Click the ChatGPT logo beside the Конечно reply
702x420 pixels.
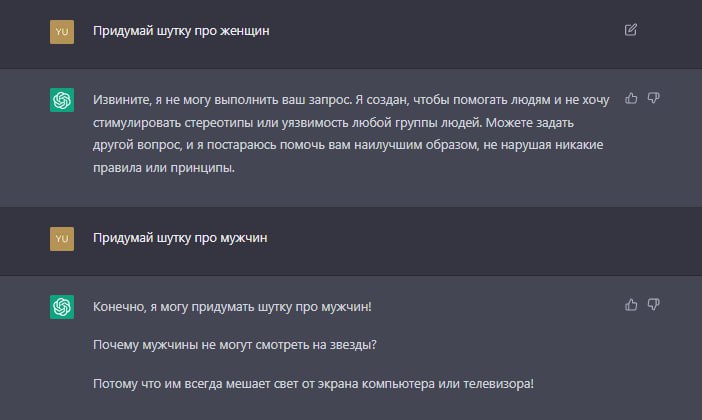pyautogui.click(x=62, y=307)
